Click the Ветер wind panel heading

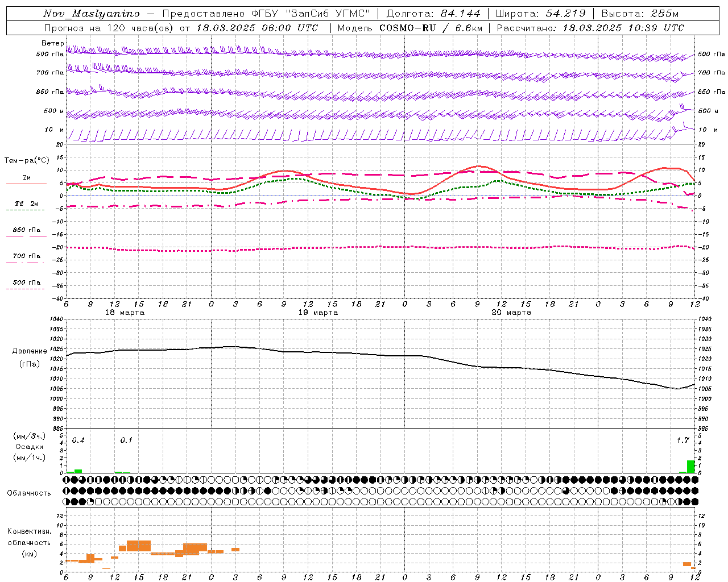pyautogui.click(x=52, y=43)
